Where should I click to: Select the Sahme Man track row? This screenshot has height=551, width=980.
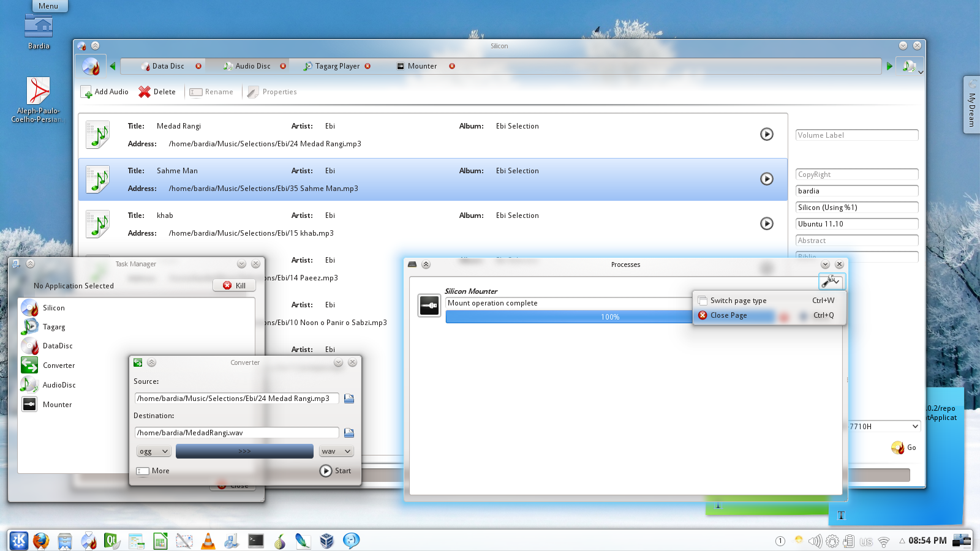click(432, 179)
